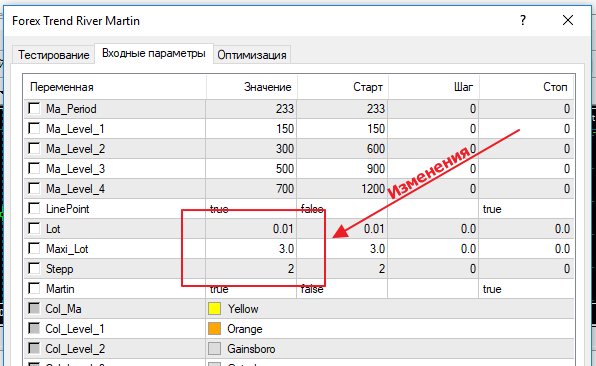596x366 pixels.
Task: Close the Forex Trend River Martin dialog
Action: point(568,20)
